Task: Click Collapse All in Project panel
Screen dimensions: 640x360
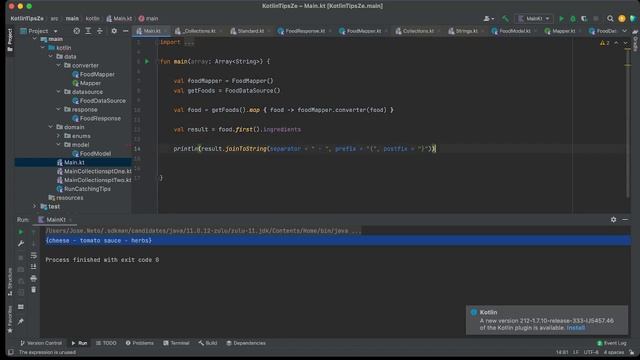Action: pyautogui.click(x=100, y=31)
